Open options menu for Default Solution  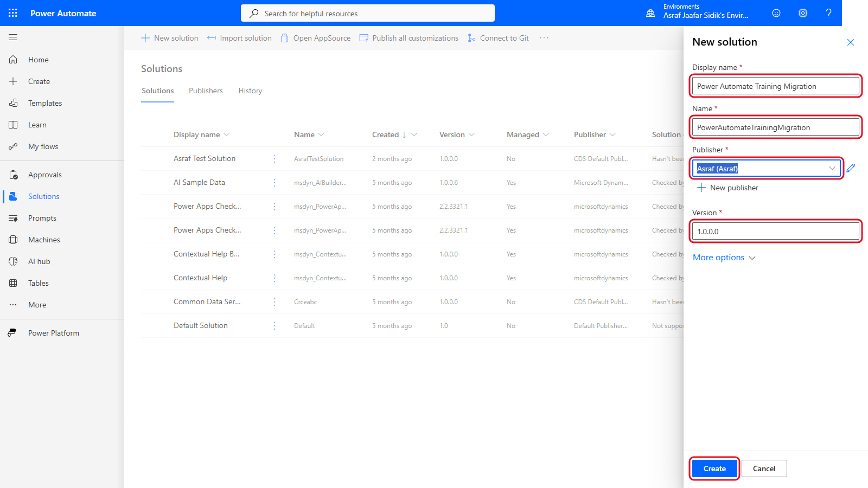pyautogui.click(x=275, y=326)
